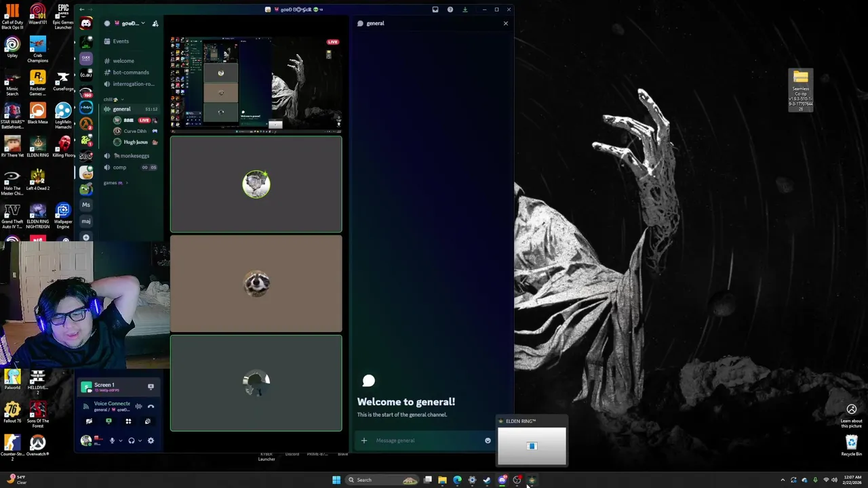Open the emoji picker in message box
The height and width of the screenshot is (488, 868).
(488, 441)
